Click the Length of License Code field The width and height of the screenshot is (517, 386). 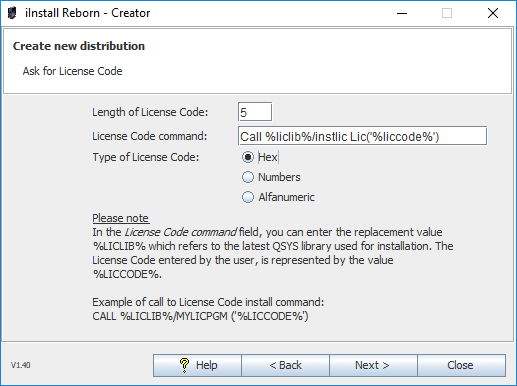255,112
